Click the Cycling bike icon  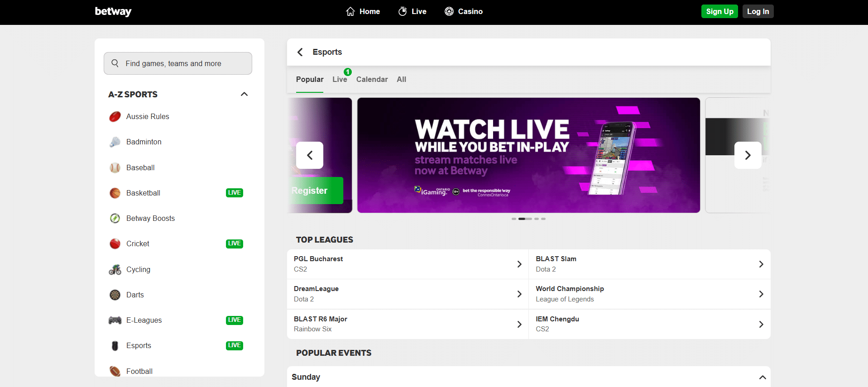click(115, 270)
